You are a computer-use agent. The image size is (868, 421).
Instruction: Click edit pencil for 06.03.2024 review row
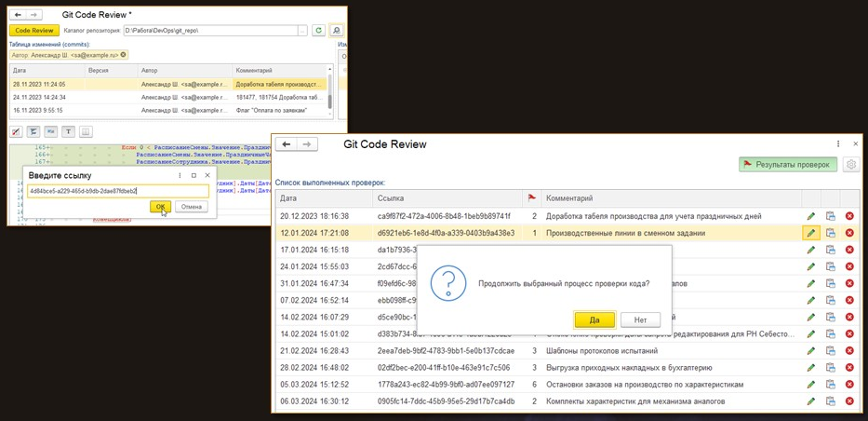point(811,401)
